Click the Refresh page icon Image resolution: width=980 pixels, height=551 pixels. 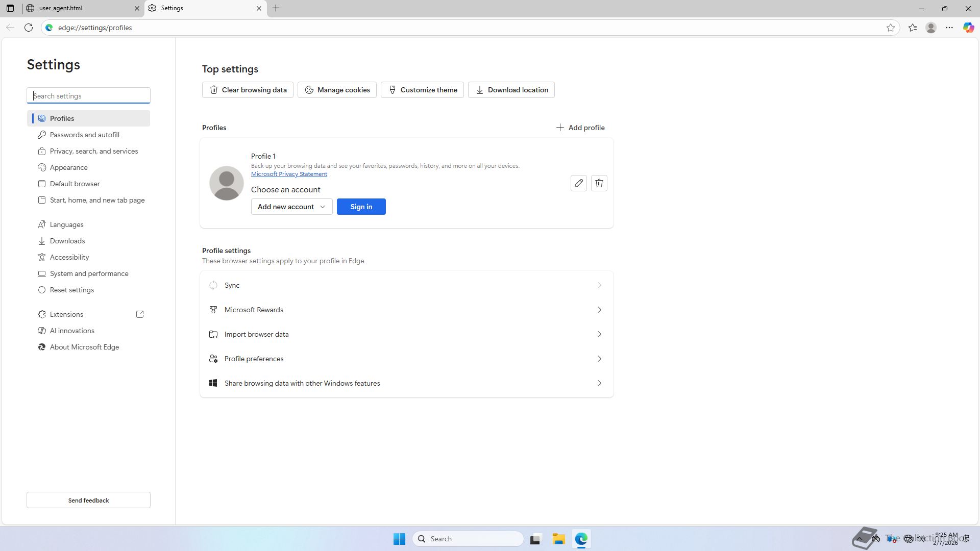click(29, 28)
